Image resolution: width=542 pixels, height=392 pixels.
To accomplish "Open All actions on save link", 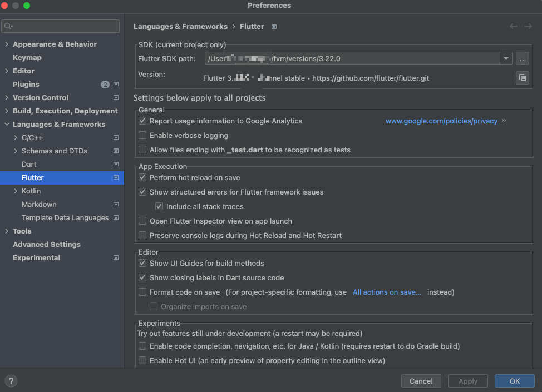I will point(387,292).
